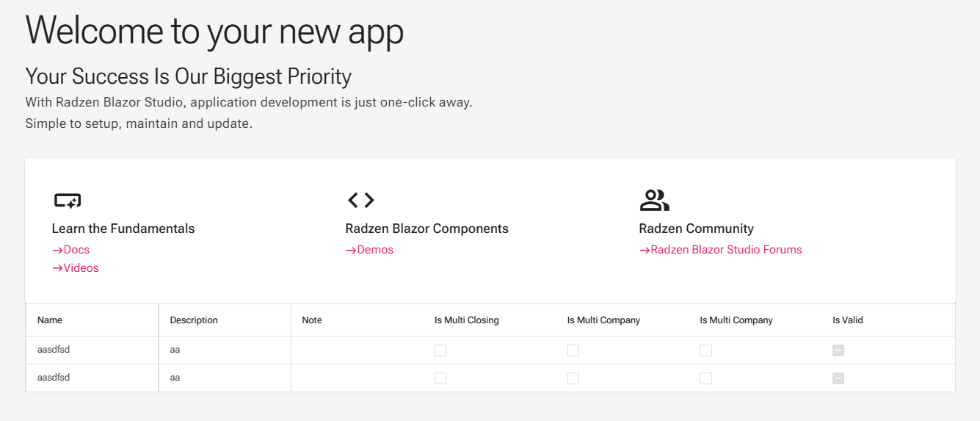Toggle first row Is Valid indeterminate checkbox
980x421 pixels.
(x=838, y=350)
